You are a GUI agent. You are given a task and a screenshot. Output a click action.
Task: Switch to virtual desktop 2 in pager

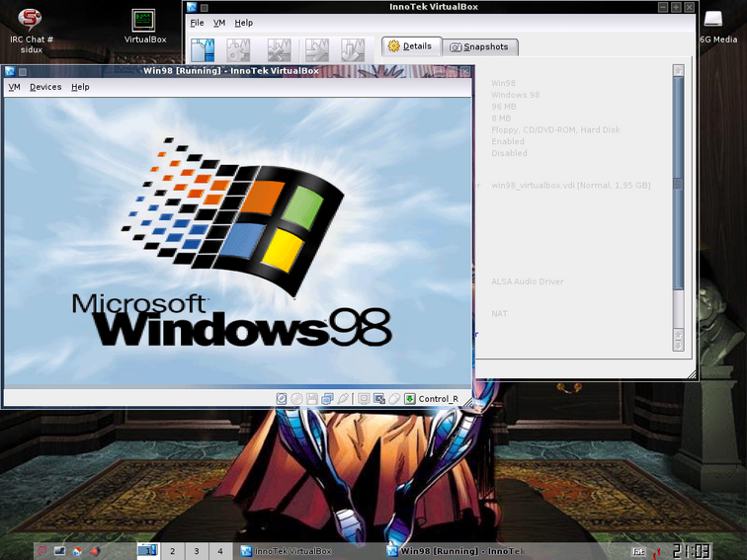(x=173, y=551)
